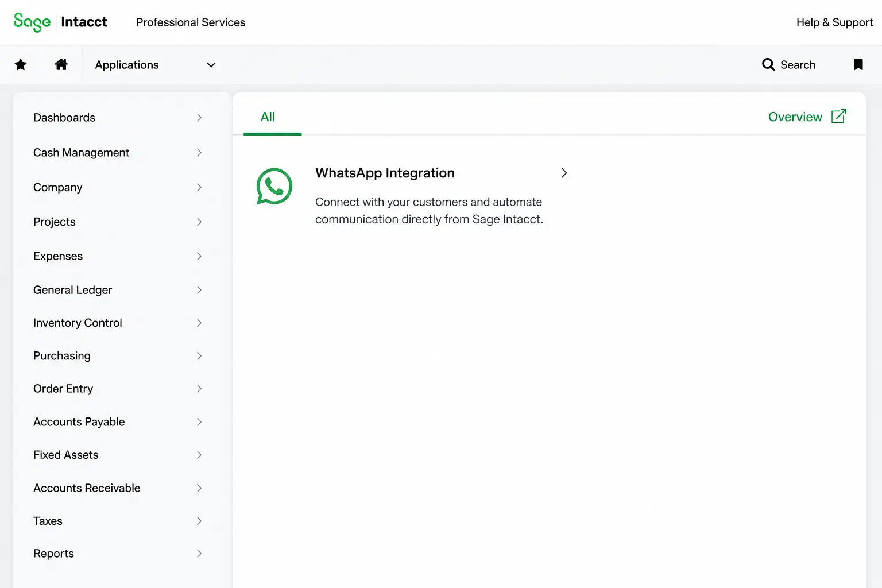The height and width of the screenshot is (588, 882).
Task: Open bookmarks icon in toolbar
Action: point(858,64)
